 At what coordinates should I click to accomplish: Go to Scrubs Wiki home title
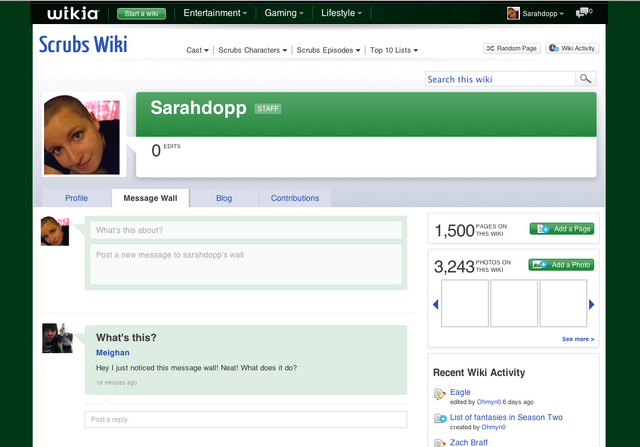83,44
